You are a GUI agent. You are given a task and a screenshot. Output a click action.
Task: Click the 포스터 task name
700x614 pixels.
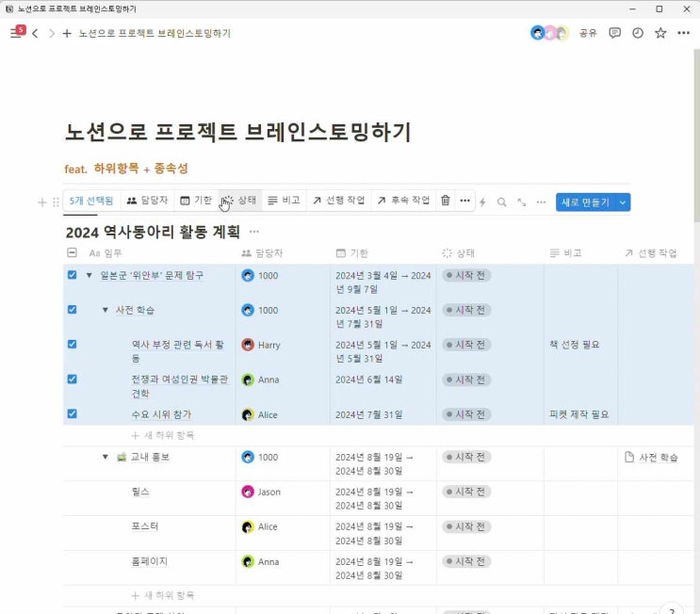coord(145,526)
